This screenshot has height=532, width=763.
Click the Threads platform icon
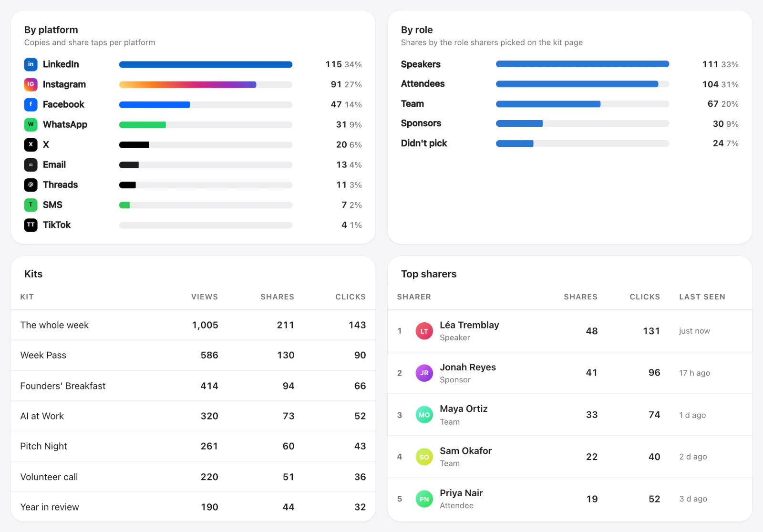click(31, 184)
